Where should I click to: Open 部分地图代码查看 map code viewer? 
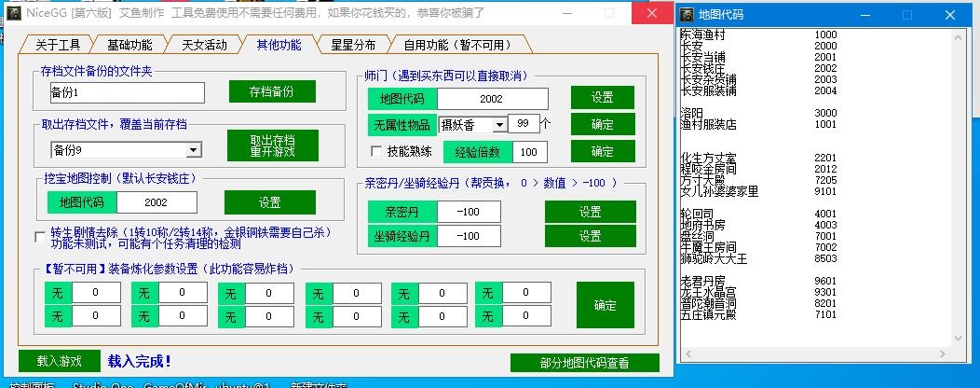(584, 363)
